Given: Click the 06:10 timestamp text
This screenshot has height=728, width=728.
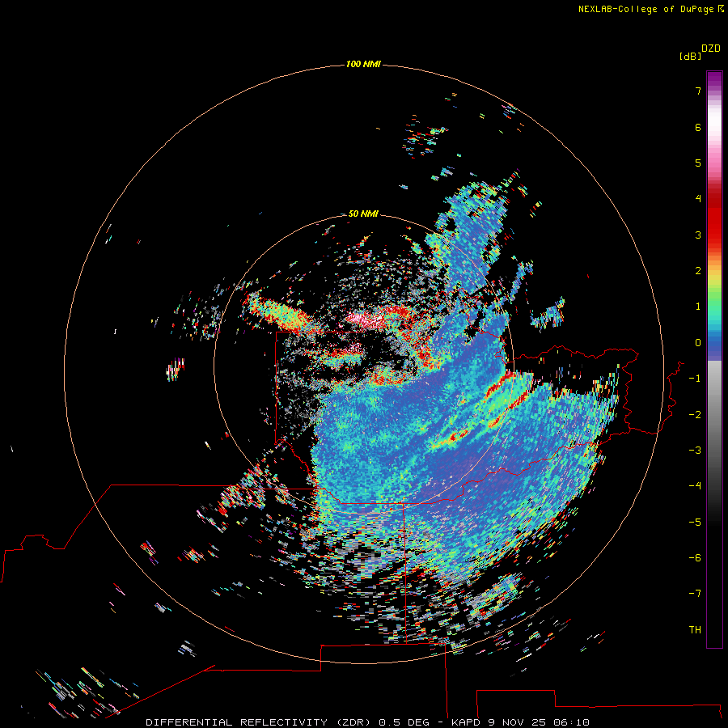Looking at the screenshot, I should (x=574, y=722).
